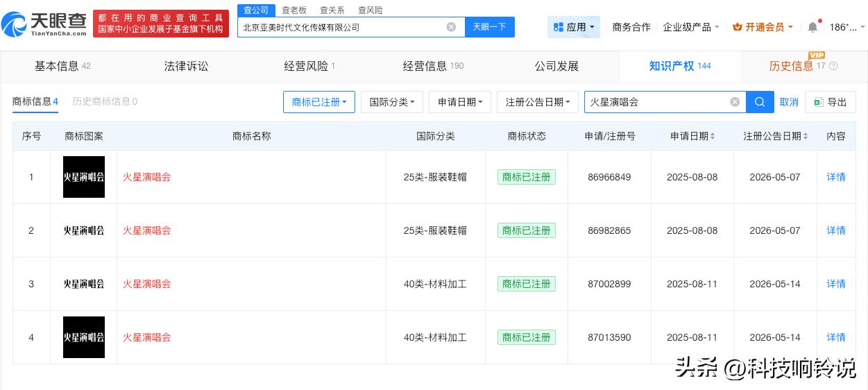Open trademark name link in row 4
The width and height of the screenshot is (868, 390).
click(x=146, y=337)
